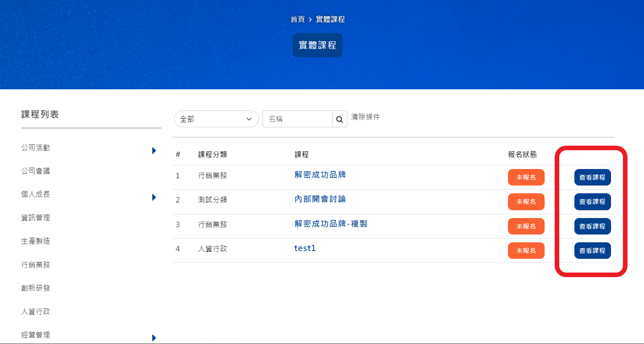Go to 首頁 in the breadcrumb
The width and height of the screenshot is (644, 344).
pyautogui.click(x=297, y=19)
